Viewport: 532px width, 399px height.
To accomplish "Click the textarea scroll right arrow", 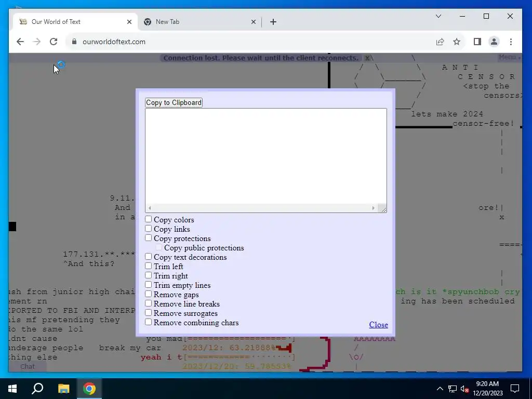I will click(373, 208).
